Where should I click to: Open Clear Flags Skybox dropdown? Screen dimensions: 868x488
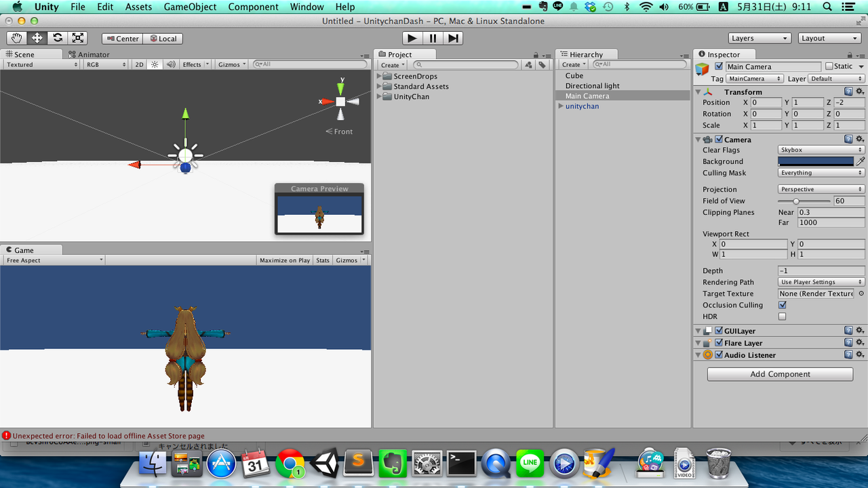point(821,150)
